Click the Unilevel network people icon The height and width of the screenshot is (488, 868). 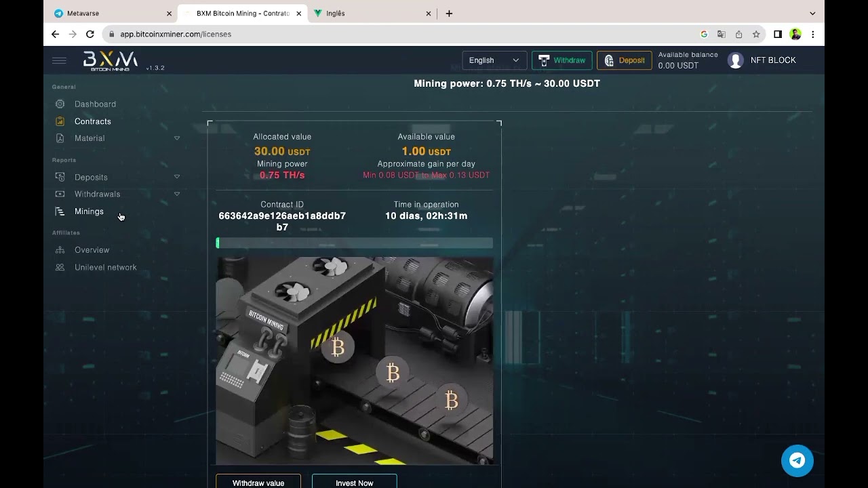(x=60, y=267)
